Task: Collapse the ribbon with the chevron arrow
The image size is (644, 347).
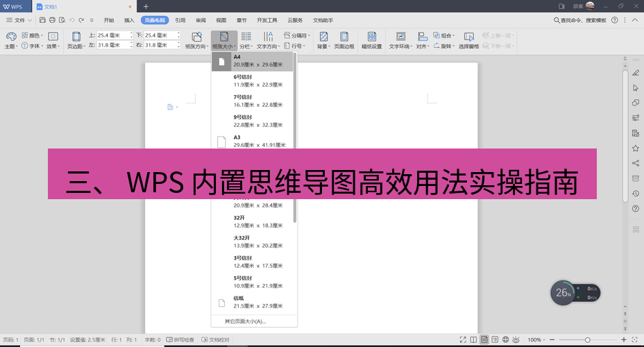Action: pos(634,19)
